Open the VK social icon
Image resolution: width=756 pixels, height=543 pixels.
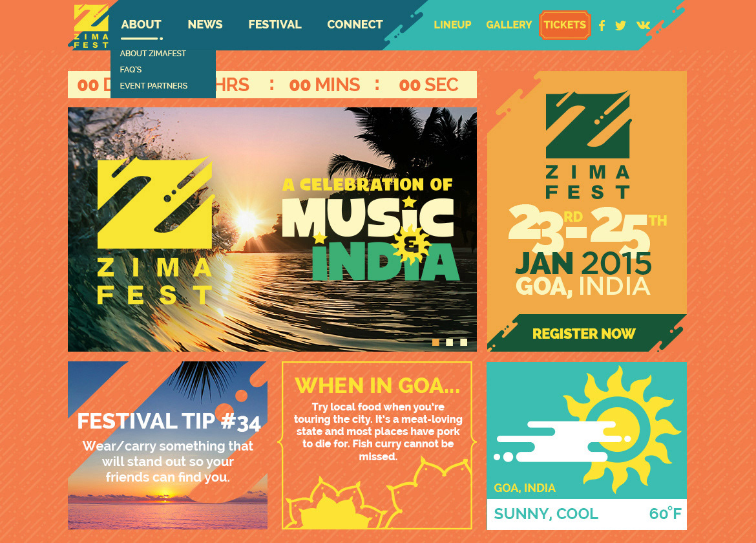click(x=643, y=25)
